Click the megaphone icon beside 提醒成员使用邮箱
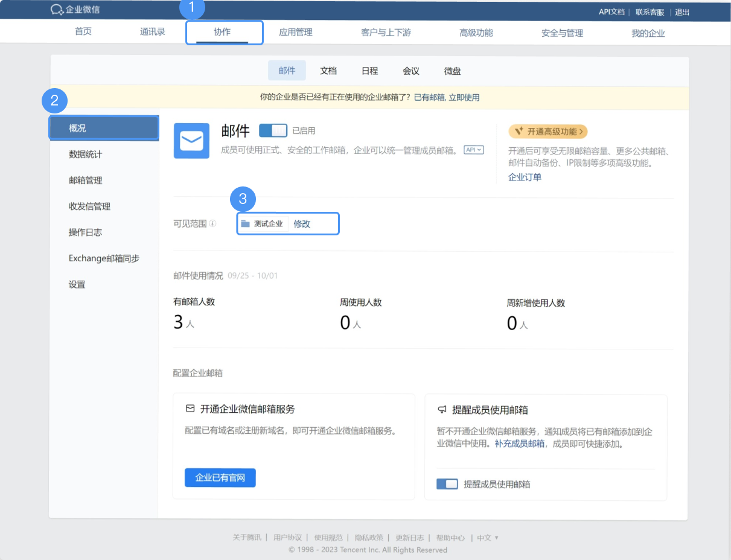 [x=441, y=410]
